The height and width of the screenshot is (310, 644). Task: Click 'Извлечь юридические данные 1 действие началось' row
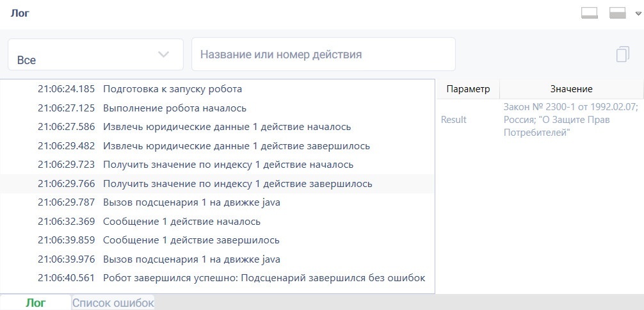click(217, 127)
